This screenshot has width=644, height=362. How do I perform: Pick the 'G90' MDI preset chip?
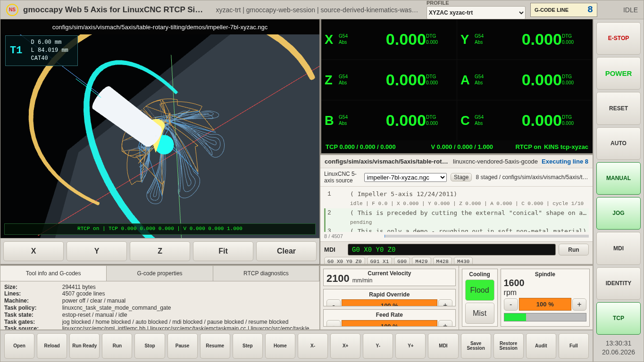coord(402,261)
